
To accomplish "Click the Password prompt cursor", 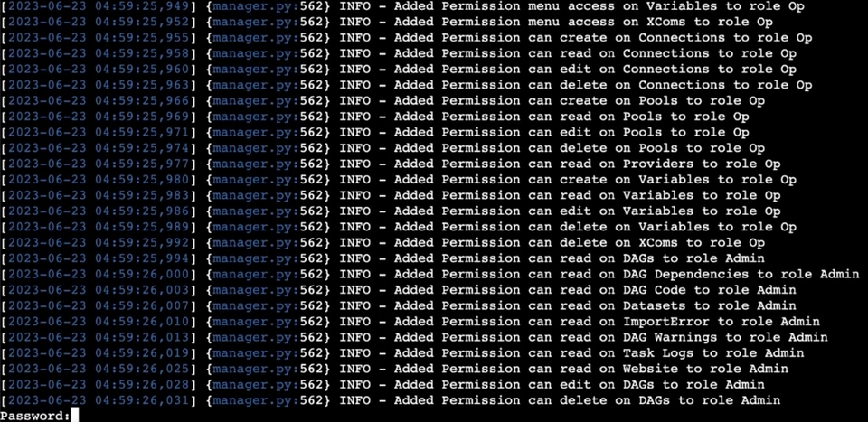I will pyautogui.click(x=75, y=416).
